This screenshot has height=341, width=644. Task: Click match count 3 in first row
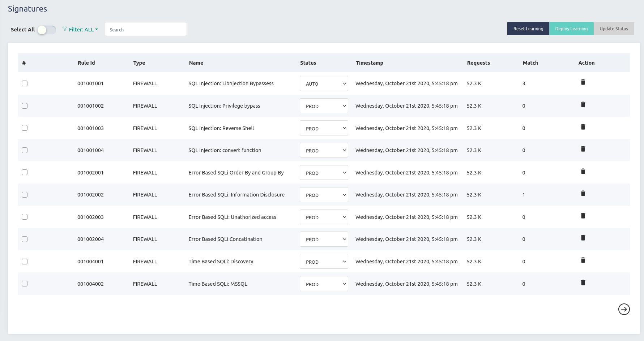pyautogui.click(x=524, y=83)
